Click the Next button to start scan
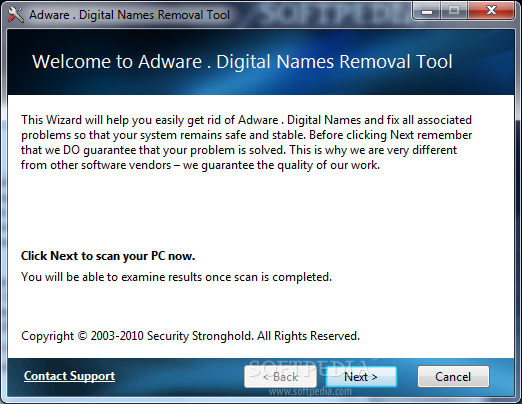 pos(361,377)
